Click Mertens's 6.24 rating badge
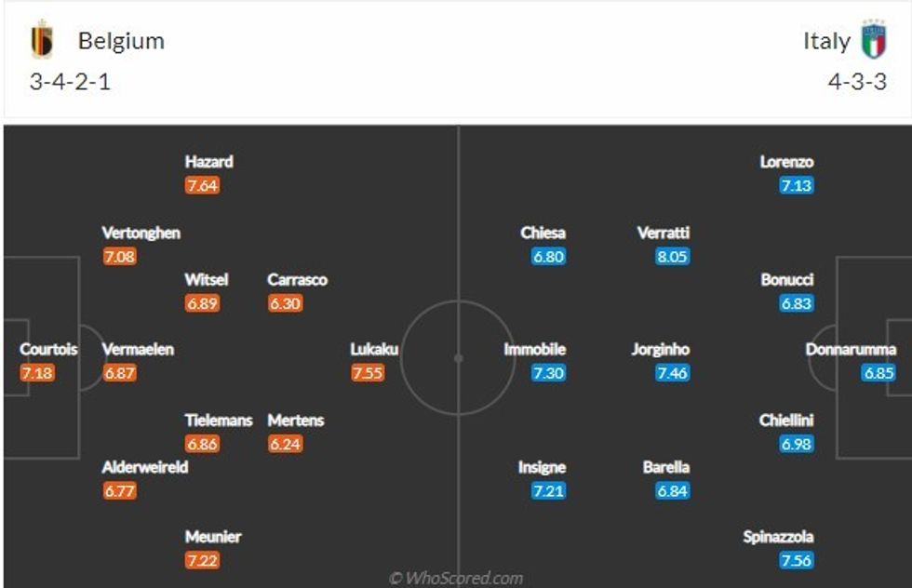 285,444
